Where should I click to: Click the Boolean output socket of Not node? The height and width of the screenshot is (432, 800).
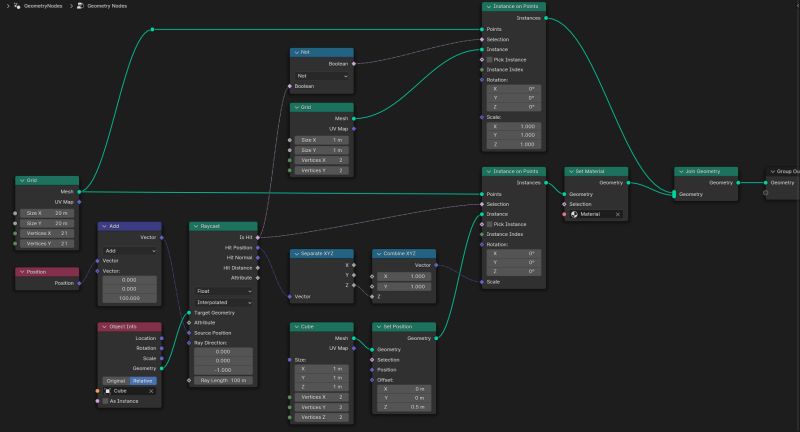click(354, 64)
